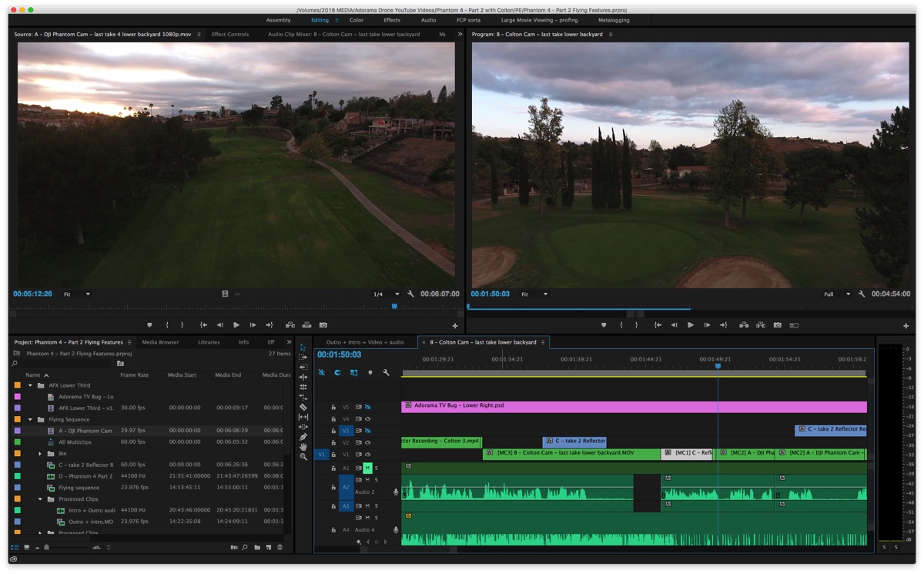The width and height of the screenshot is (924, 574).
Task: Switch the Project panel to icon view
Action: click(26, 548)
